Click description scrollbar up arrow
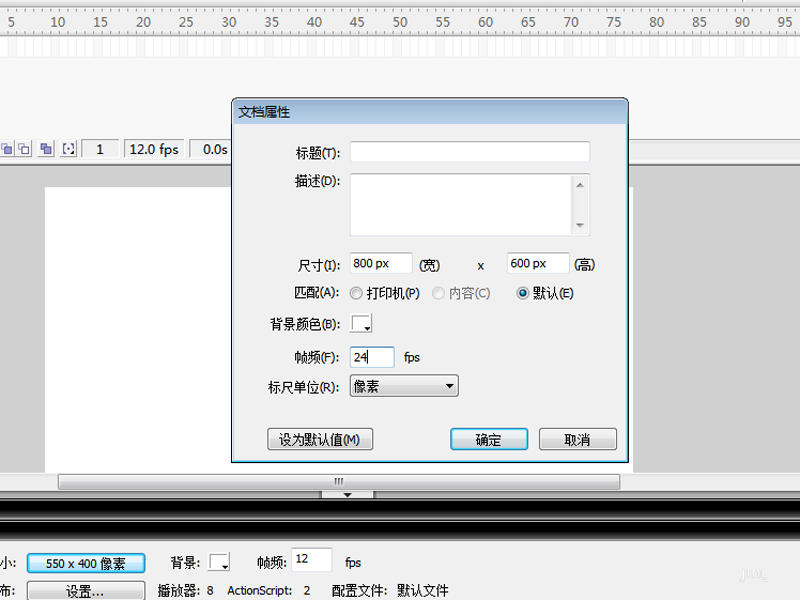 [580, 185]
